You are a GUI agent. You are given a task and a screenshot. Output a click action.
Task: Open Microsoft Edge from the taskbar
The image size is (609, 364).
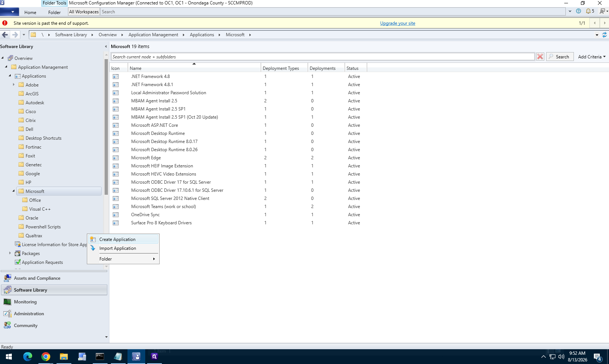(28, 357)
